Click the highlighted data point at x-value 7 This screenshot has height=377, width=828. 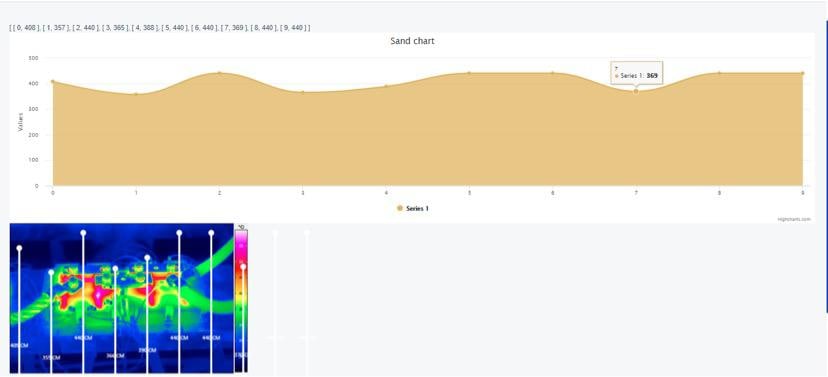click(x=636, y=91)
